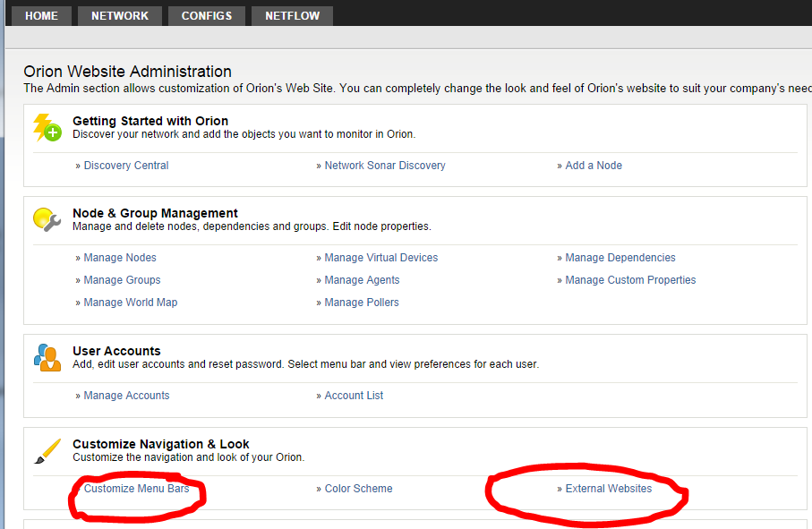Open Manage World Map

coord(131,302)
